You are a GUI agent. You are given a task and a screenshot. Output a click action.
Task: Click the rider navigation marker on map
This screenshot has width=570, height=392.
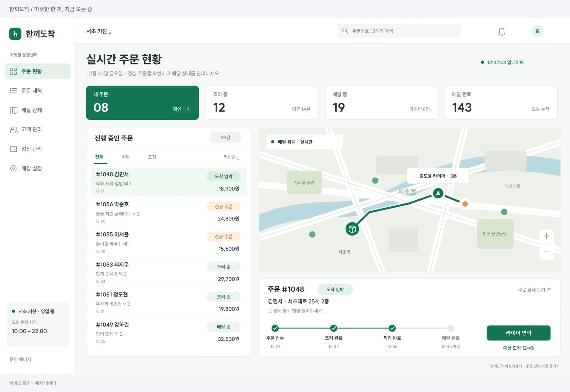(438, 193)
